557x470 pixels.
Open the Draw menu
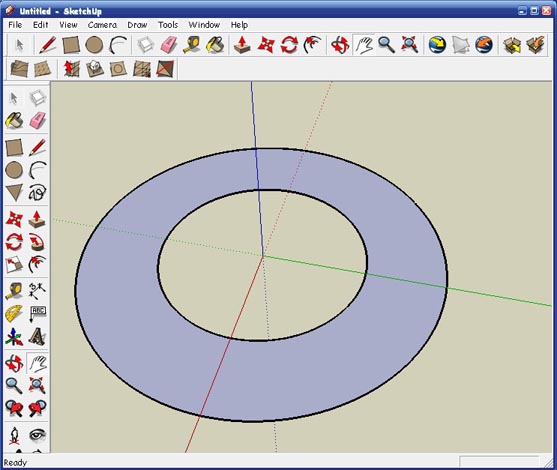(x=137, y=25)
